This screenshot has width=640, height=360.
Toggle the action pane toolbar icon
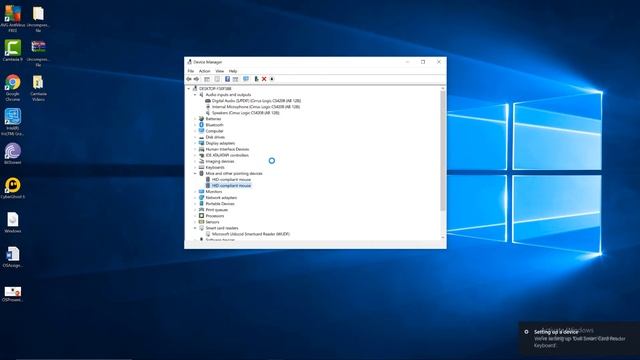click(236, 79)
